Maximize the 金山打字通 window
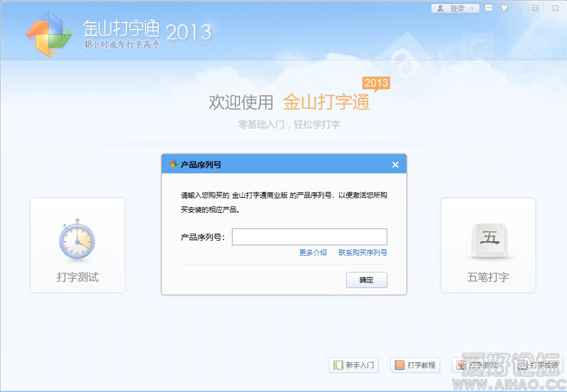 (535, 8)
